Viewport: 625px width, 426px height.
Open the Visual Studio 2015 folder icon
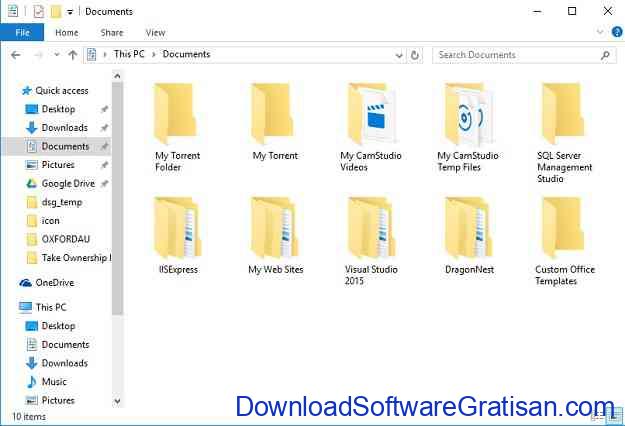(x=371, y=228)
